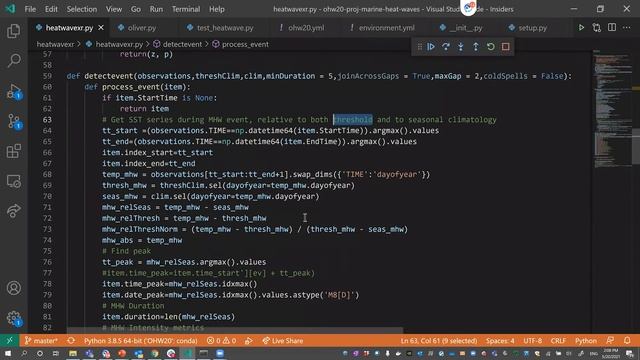This screenshot has width=640, height=360.
Task: Open Remote Explorer view
Action: click(x=13, y=181)
